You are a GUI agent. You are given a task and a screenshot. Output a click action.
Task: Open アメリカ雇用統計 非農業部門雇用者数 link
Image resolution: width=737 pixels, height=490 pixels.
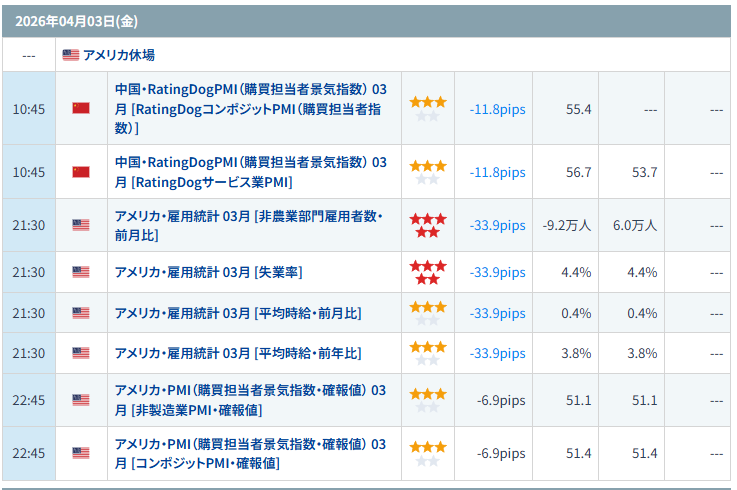(x=250, y=225)
